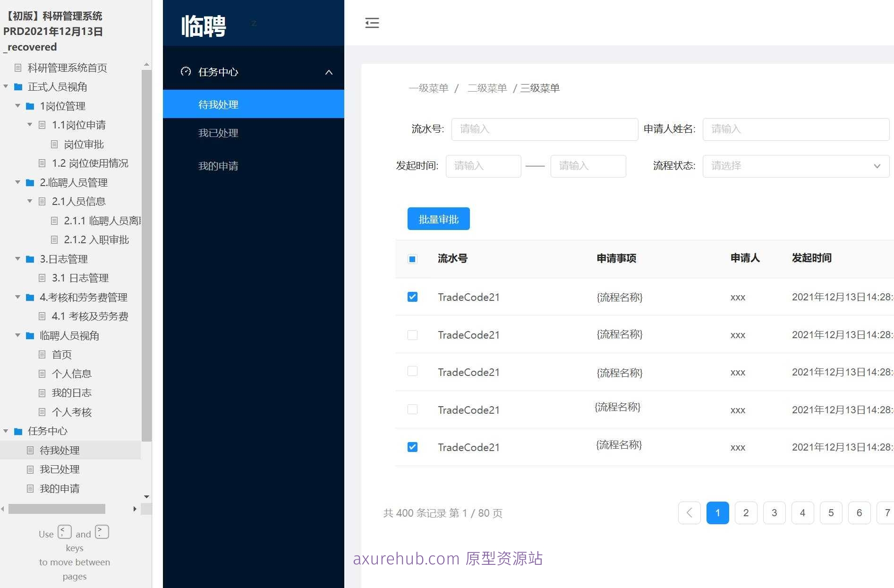This screenshot has width=894, height=588.
Task: Tick the third TradeCode21 row checkbox
Action: pos(412,371)
